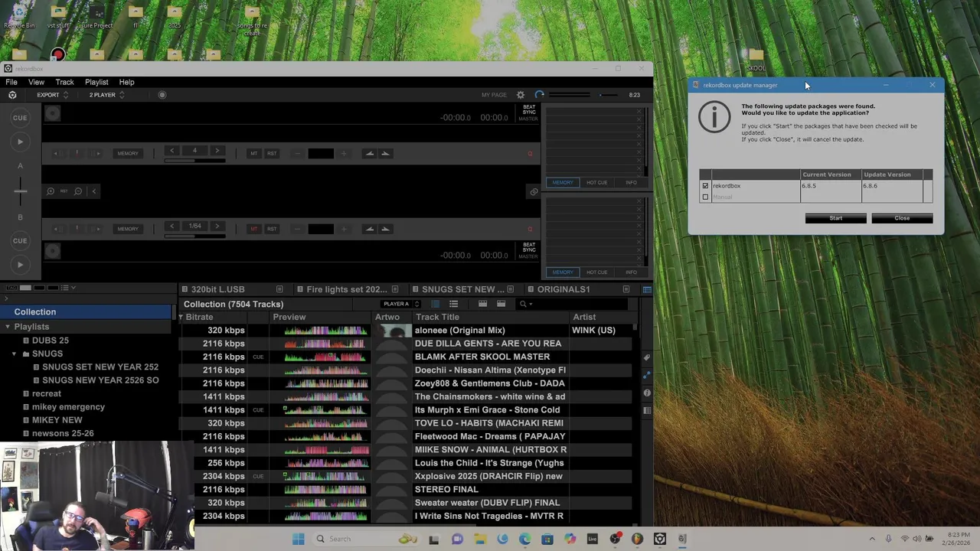980x551 pixels.
Task: Open the PLAYER A selector dropdown
Action: pos(401,304)
